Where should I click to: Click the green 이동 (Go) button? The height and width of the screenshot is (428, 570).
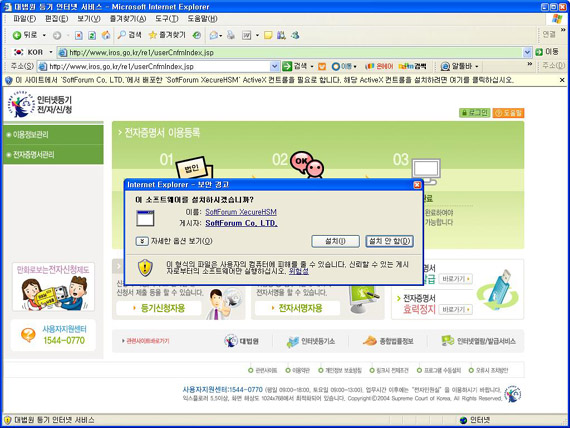coord(547,52)
